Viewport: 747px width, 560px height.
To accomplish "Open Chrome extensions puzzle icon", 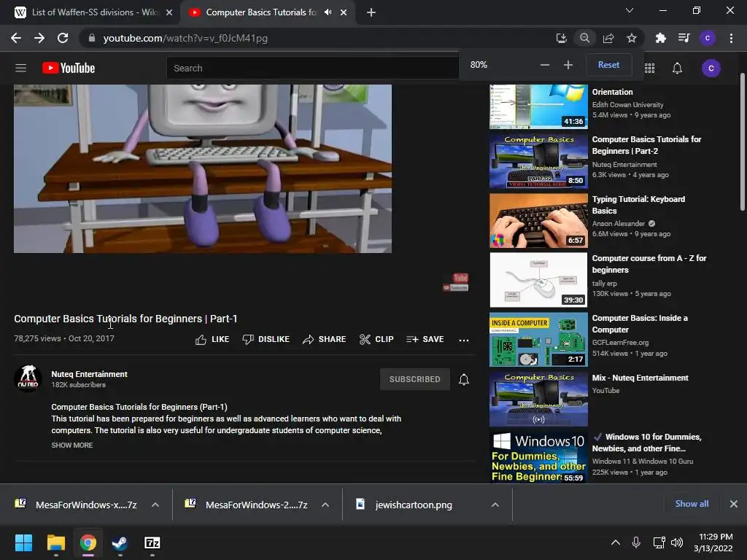I will click(x=660, y=38).
